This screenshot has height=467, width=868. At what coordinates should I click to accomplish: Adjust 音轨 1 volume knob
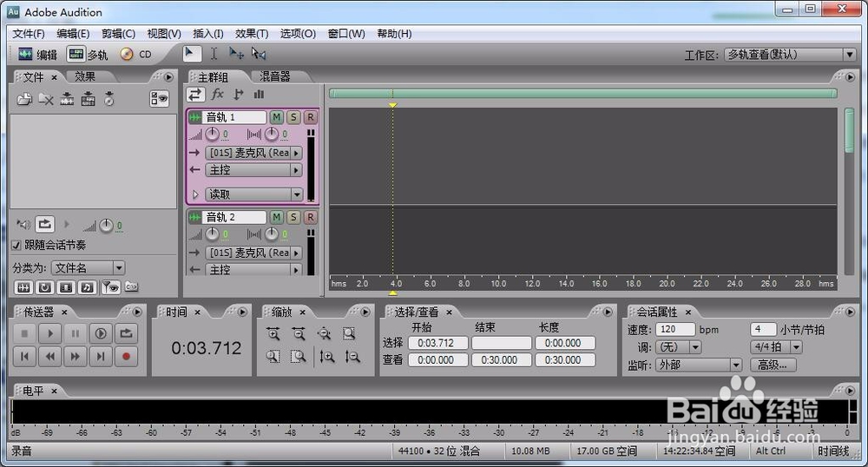pyautogui.click(x=213, y=135)
